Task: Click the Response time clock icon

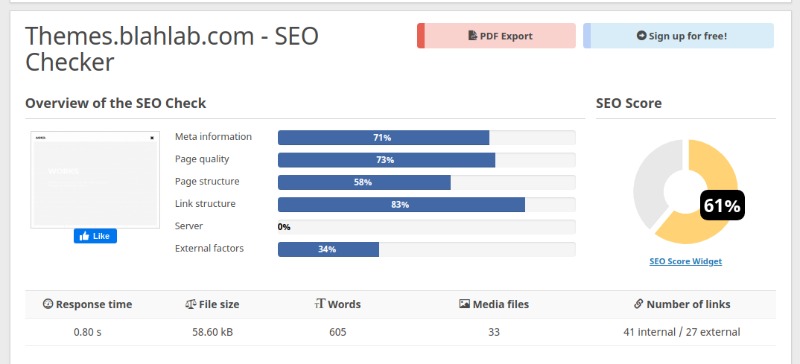Action: (47, 304)
